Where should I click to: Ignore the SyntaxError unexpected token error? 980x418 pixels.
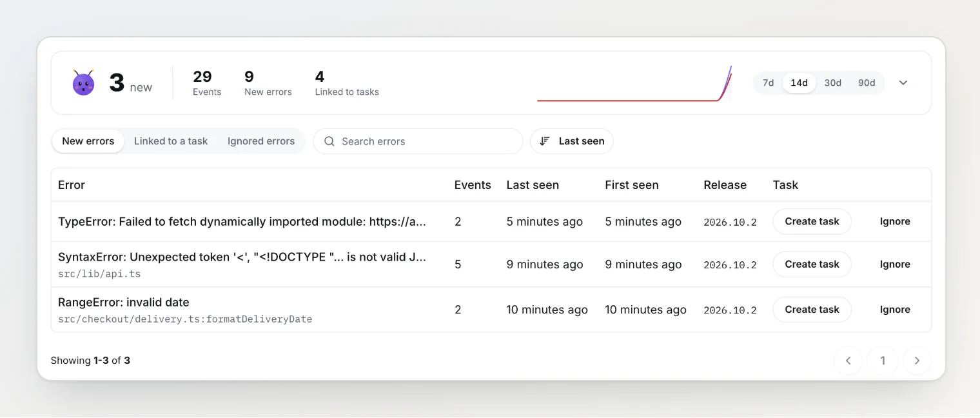click(895, 264)
